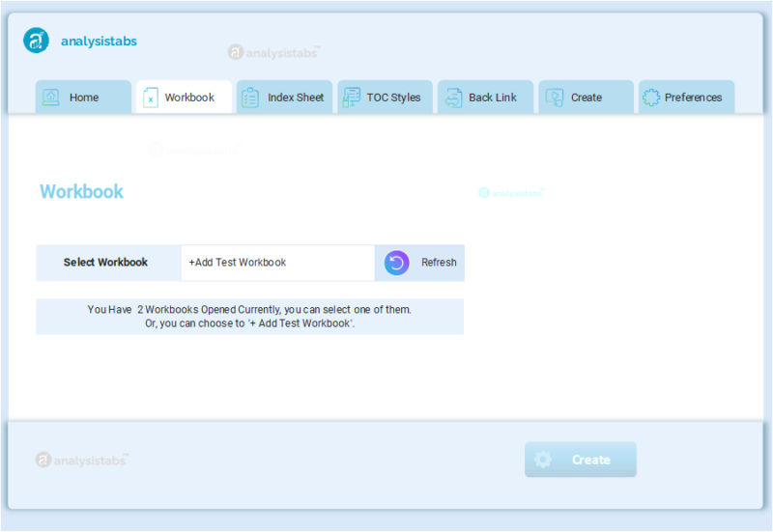Click the gear icon on the Create button

[543, 460]
